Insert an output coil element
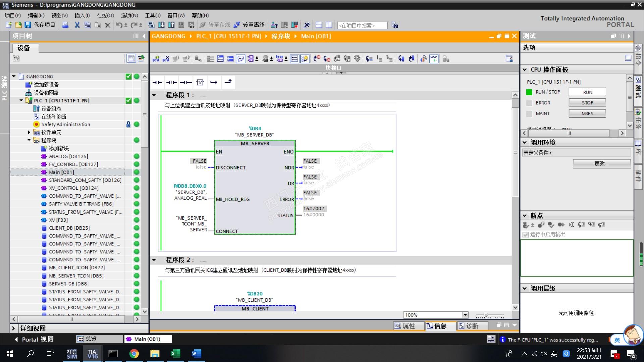The height and width of the screenshot is (362, 644). [x=185, y=82]
